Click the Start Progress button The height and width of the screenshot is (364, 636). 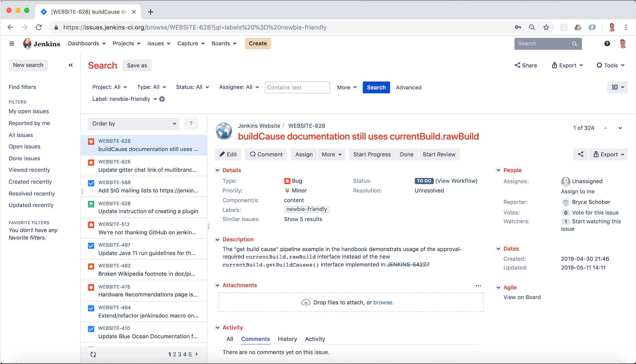371,154
